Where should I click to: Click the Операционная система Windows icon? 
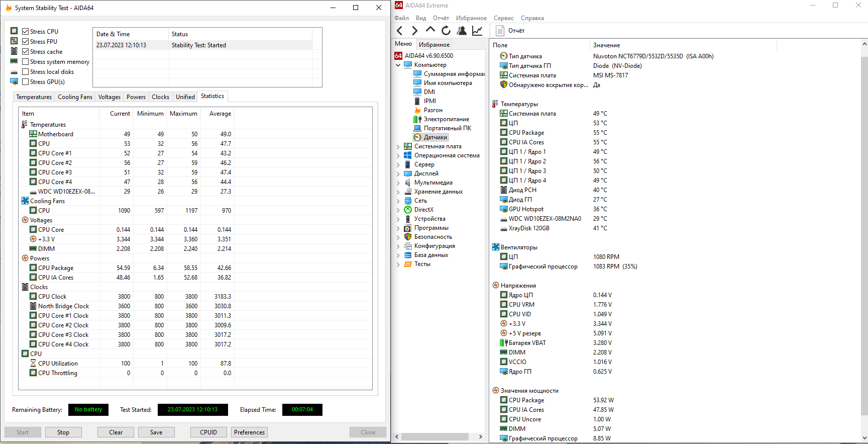click(x=408, y=155)
